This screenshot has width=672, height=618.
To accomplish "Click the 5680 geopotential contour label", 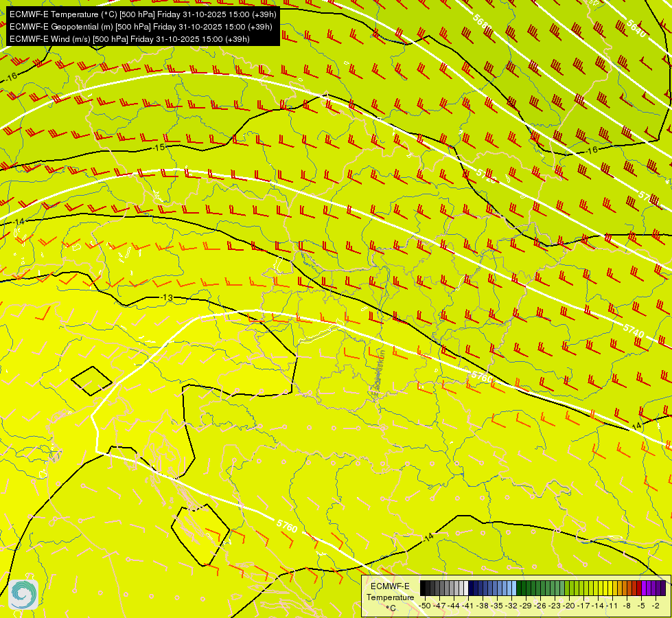I will (x=483, y=22).
